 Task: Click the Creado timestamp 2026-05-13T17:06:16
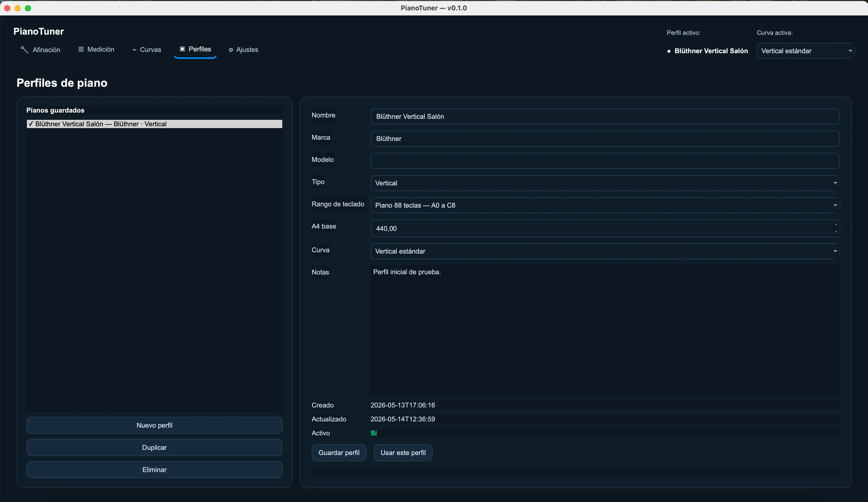click(403, 405)
